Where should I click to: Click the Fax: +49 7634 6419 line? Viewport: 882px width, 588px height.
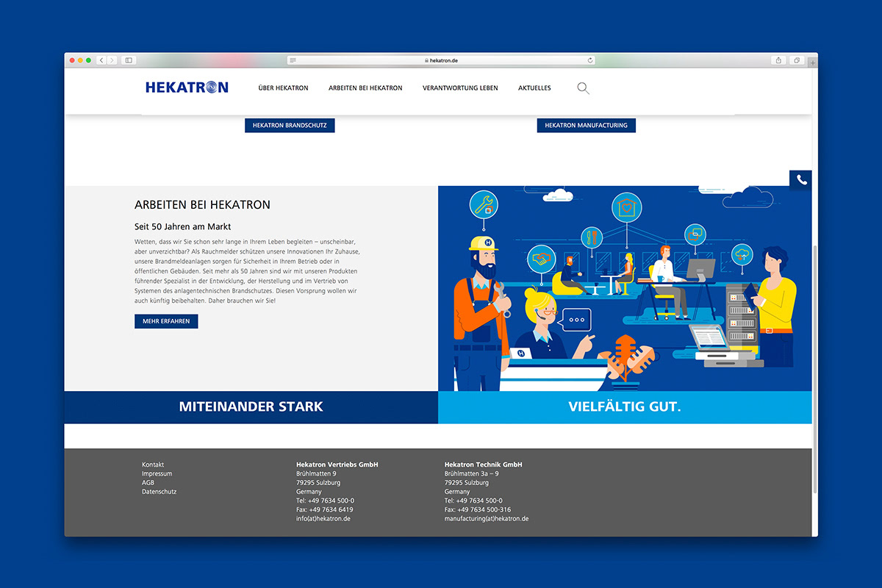[324, 509]
